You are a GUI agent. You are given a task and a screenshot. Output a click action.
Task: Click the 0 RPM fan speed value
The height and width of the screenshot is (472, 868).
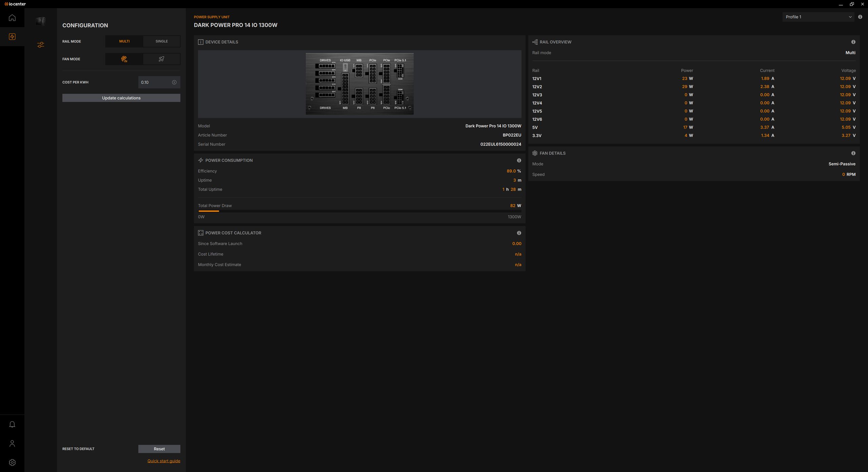coord(849,175)
